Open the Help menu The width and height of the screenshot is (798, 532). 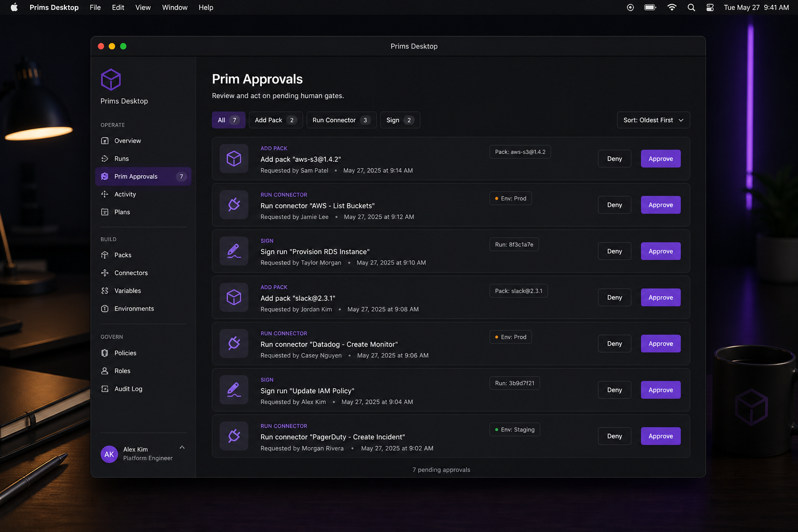click(x=206, y=7)
